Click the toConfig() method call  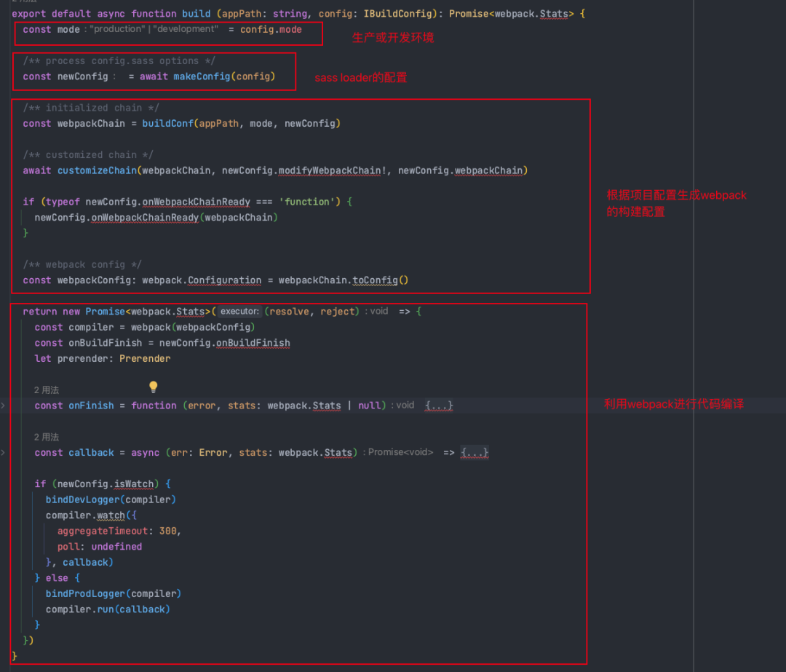(x=380, y=280)
